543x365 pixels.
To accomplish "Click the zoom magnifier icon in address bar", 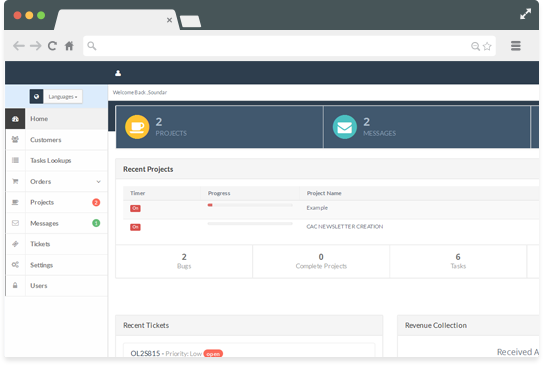I will (x=475, y=46).
